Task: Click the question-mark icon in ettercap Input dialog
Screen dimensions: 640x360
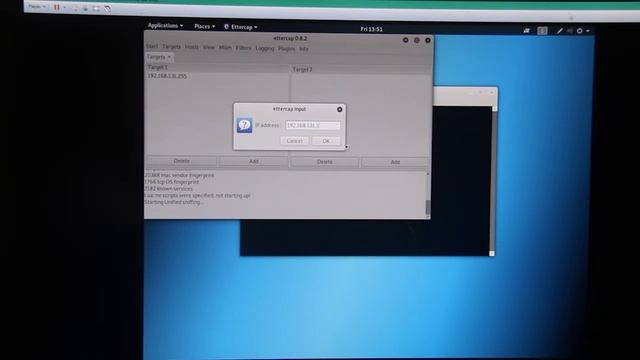Action: click(x=244, y=125)
